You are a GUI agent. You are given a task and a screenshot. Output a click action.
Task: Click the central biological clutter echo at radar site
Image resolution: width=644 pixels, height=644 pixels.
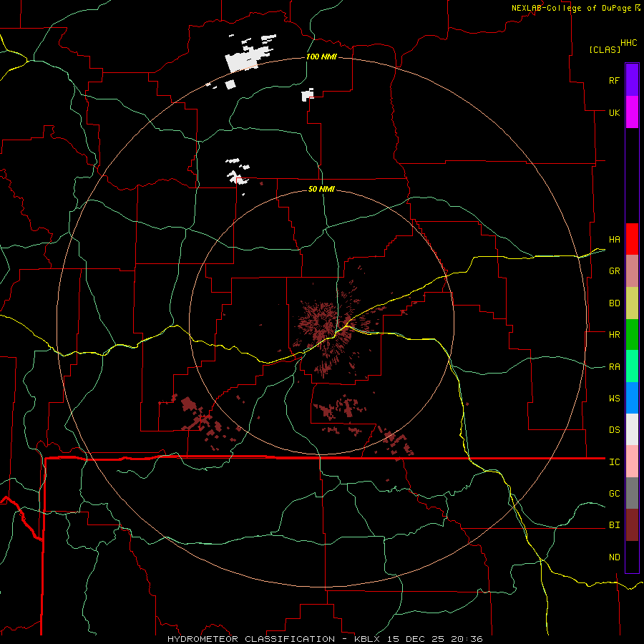tap(324, 326)
